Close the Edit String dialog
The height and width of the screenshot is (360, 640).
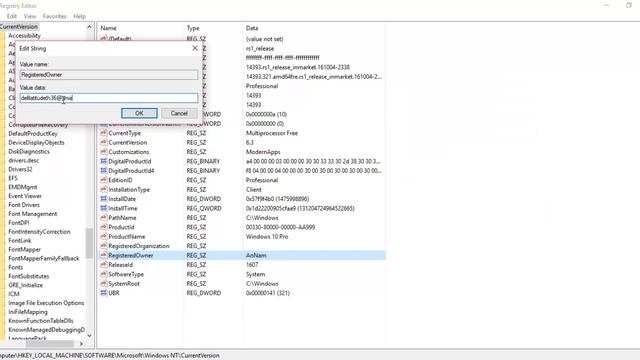[x=195, y=48]
